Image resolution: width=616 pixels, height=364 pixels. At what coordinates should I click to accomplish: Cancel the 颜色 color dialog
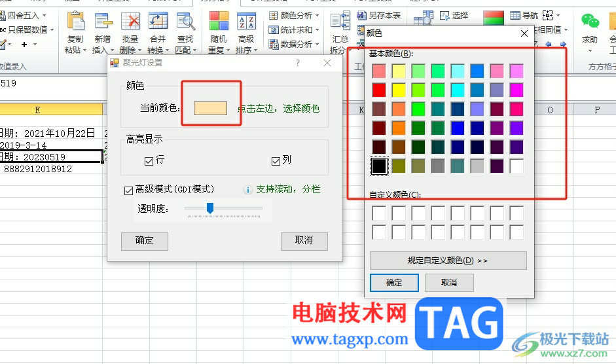449,283
